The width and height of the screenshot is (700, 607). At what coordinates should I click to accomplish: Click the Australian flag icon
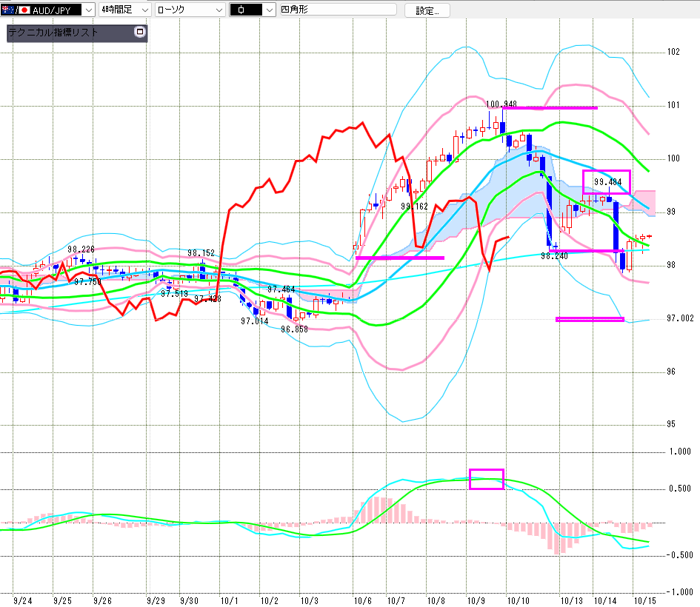(8, 10)
